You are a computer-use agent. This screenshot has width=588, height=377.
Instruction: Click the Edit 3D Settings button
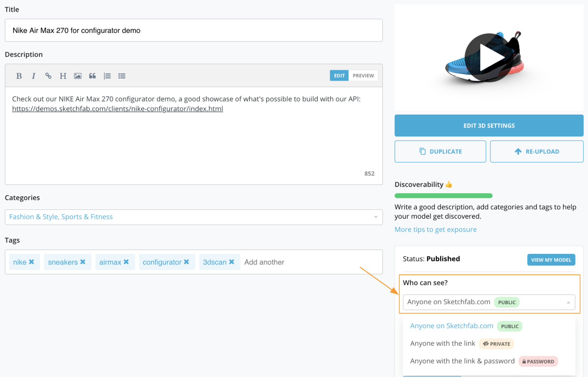[x=489, y=126]
